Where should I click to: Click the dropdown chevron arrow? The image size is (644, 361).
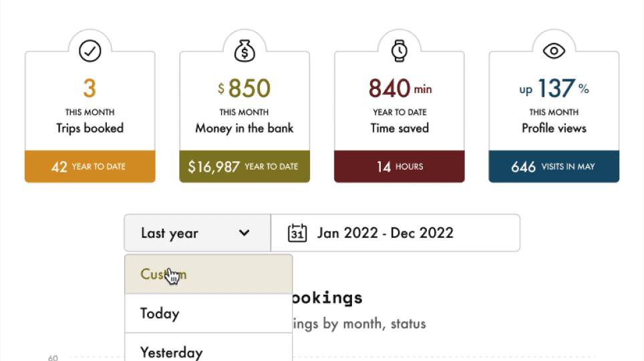pyautogui.click(x=245, y=233)
